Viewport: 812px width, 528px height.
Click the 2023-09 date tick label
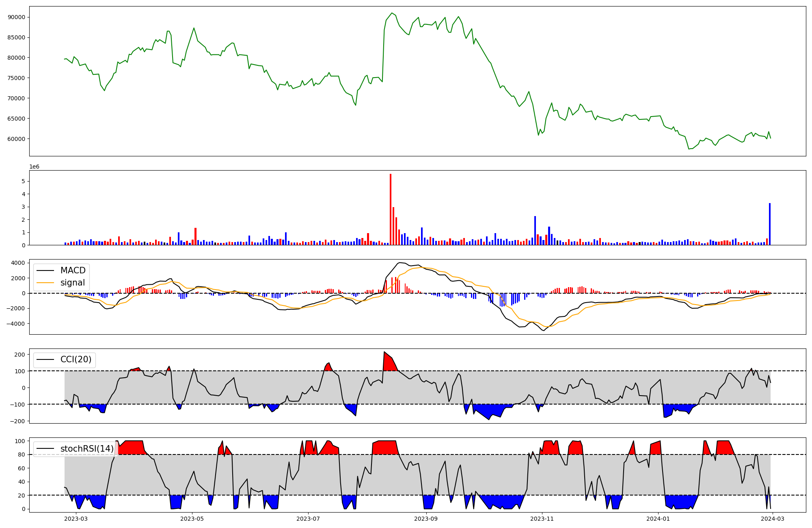(426, 519)
